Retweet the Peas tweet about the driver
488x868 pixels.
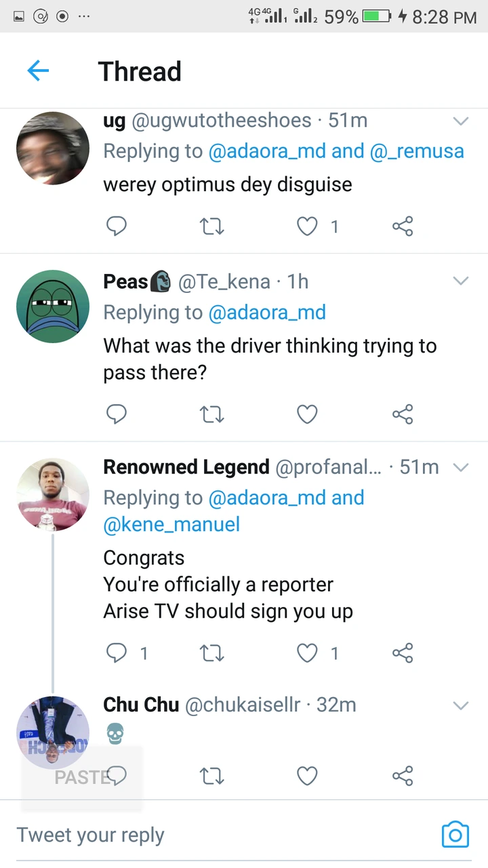(213, 414)
